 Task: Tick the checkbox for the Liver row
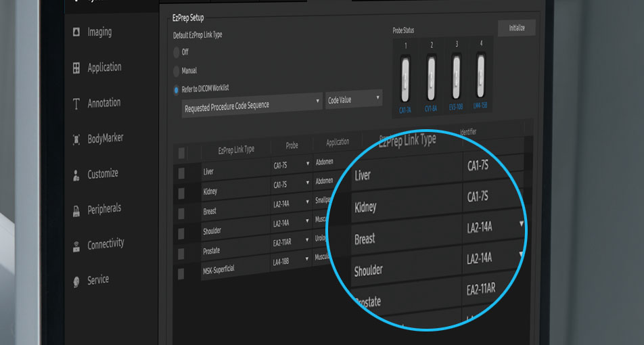181,174
